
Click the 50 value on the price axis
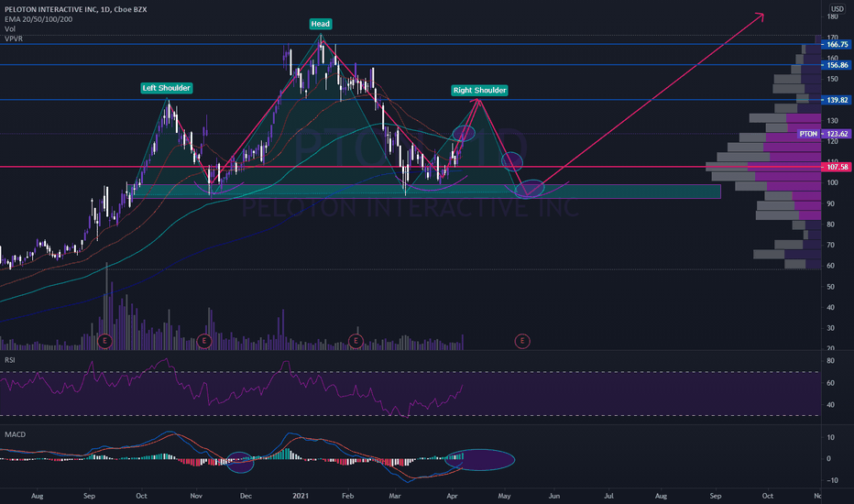830,287
